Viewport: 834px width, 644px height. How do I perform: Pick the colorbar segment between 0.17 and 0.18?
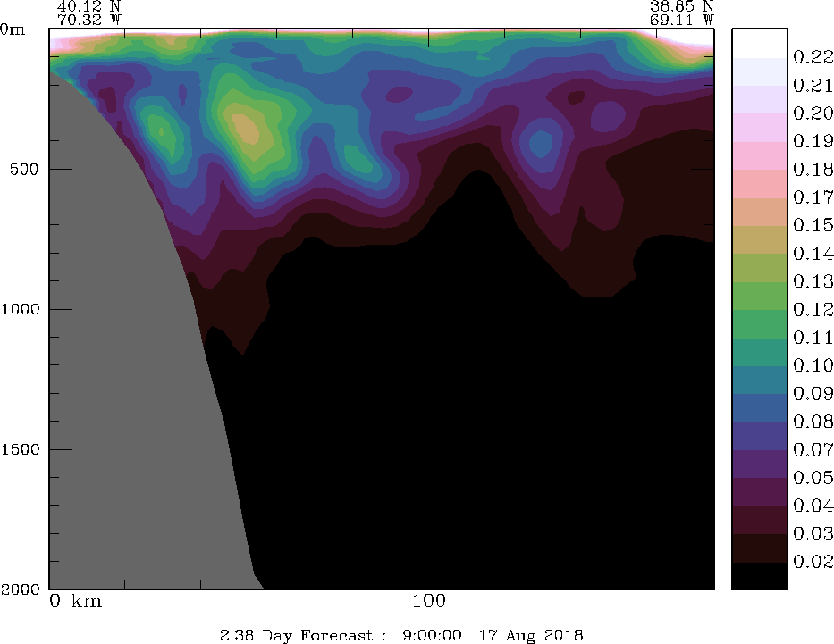pos(760,183)
